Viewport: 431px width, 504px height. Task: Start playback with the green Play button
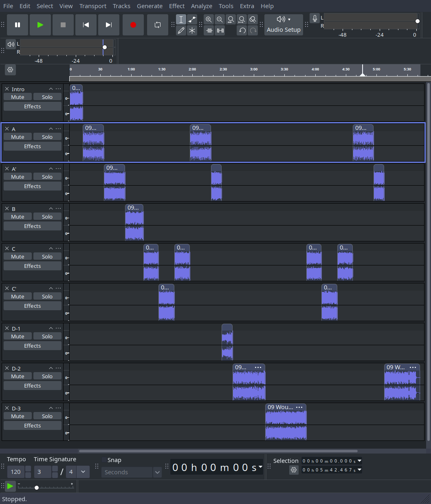pyautogui.click(x=40, y=25)
